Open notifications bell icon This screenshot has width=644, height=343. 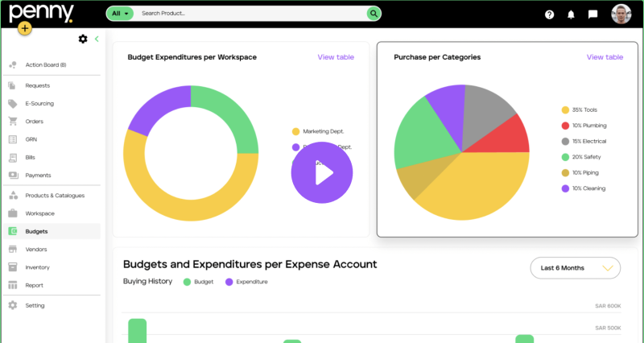pyautogui.click(x=571, y=14)
